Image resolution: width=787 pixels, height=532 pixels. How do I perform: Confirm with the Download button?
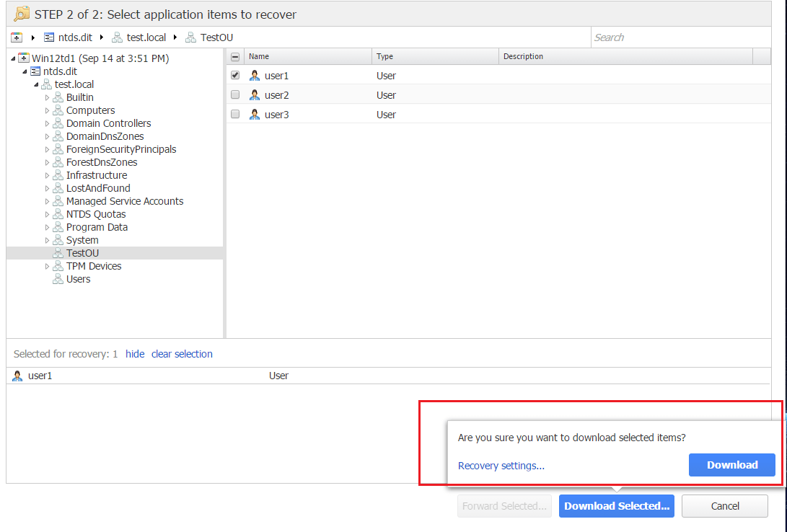click(x=731, y=465)
